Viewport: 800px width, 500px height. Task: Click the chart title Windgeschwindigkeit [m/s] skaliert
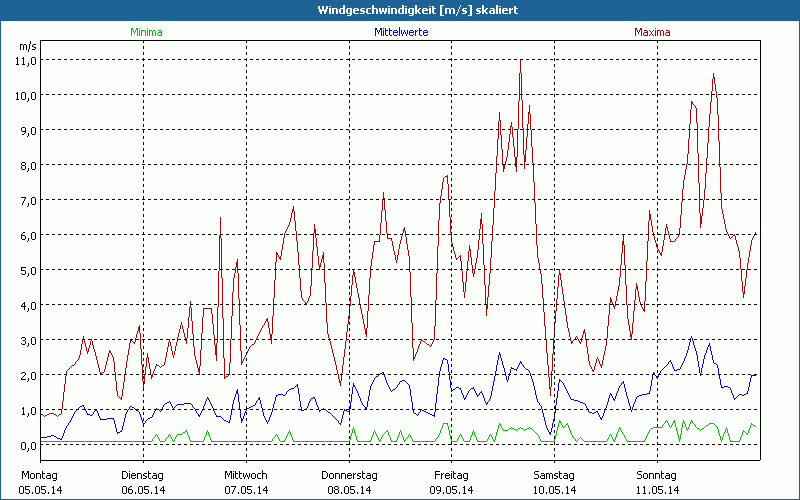pyautogui.click(x=400, y=10)
